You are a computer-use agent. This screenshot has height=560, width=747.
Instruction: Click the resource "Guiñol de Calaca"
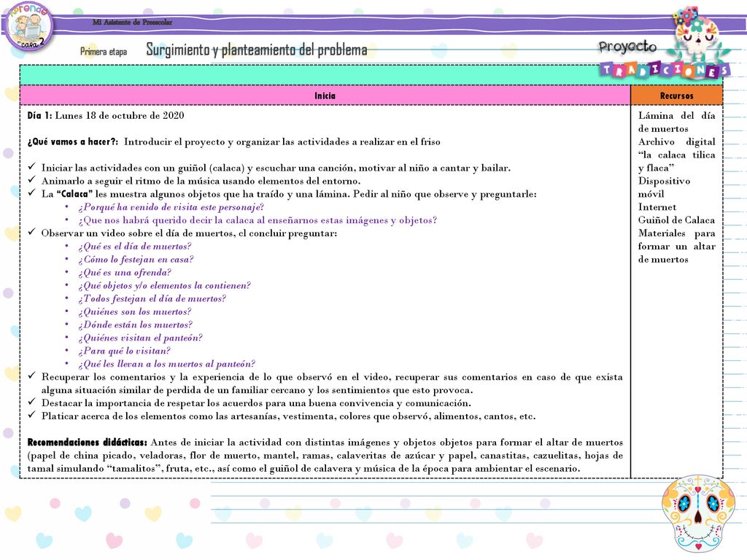point(676,220)
